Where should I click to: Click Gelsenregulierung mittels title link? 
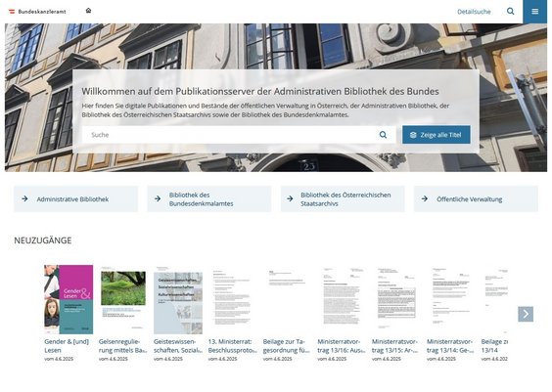[122, 346]
